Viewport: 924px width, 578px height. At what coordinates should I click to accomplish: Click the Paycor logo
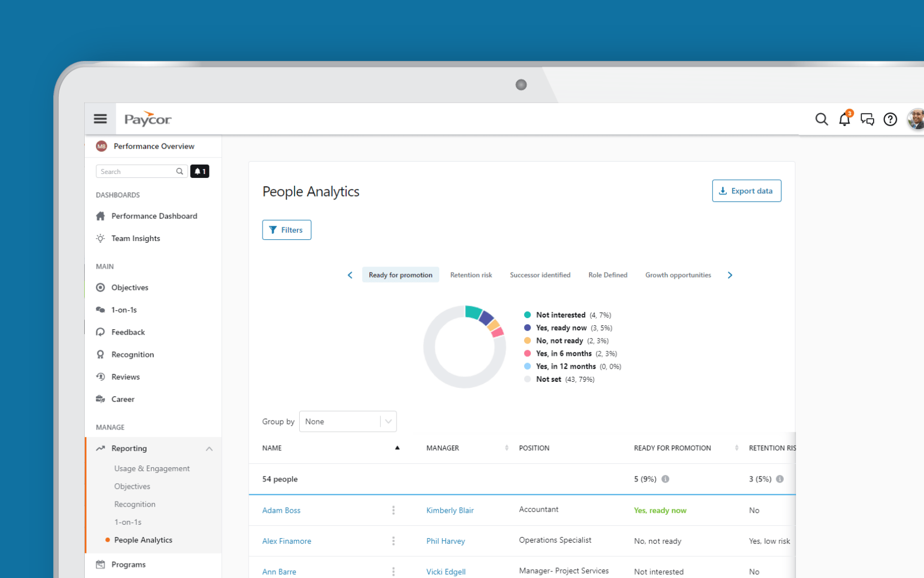pos(148,119)
